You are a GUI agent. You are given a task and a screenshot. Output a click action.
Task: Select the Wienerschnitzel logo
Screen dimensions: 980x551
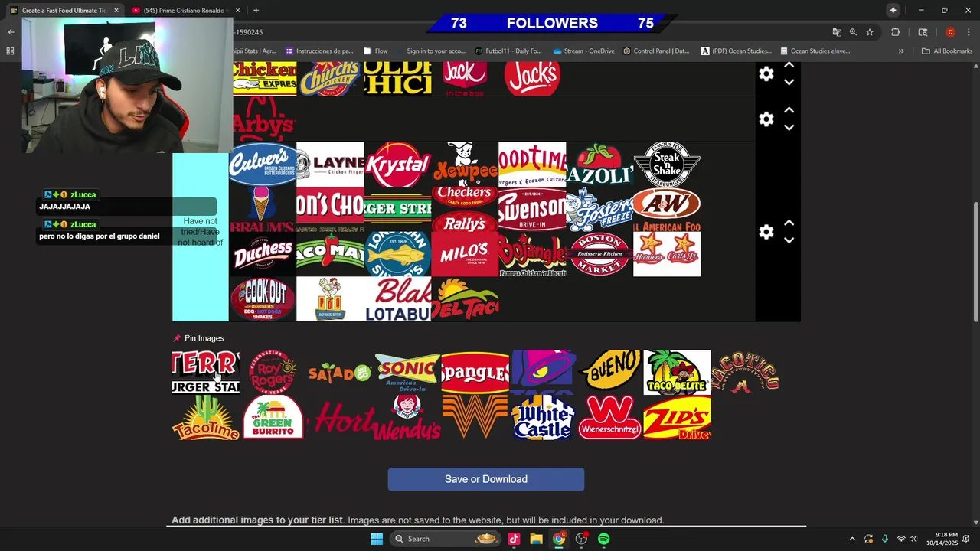coord(610,418)
